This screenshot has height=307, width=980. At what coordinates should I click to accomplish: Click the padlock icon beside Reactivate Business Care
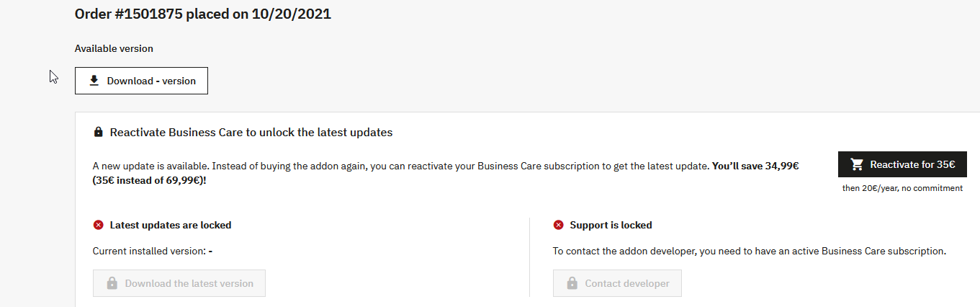(x=99, y=133)
